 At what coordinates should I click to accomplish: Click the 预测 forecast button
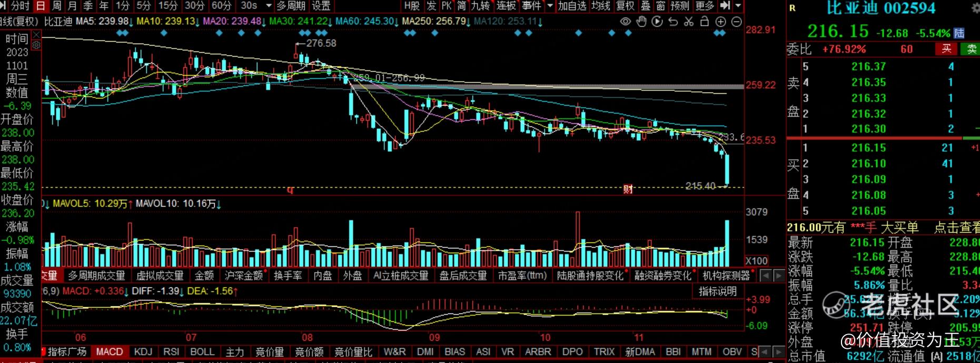click(680, 6)
